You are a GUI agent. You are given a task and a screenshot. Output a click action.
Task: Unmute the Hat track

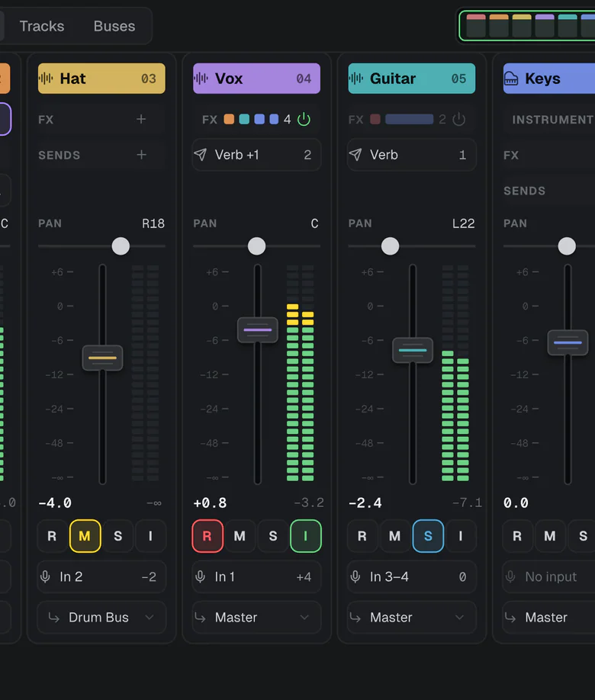pos(85,536)
